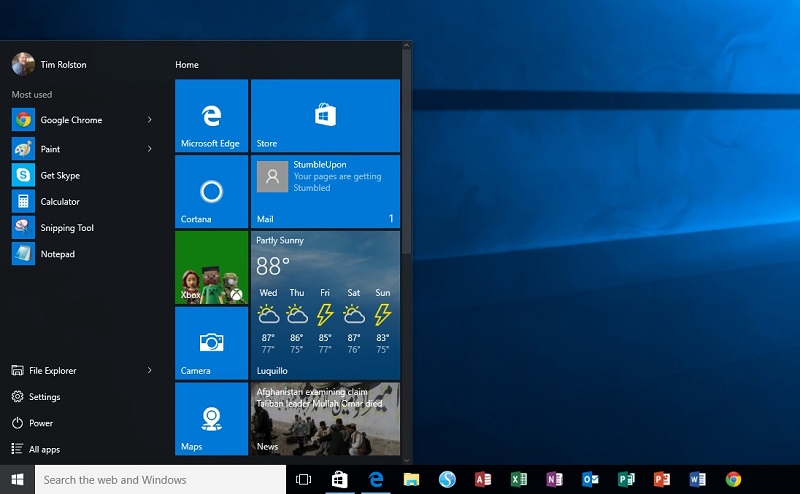This screenshot has width=800, height=494.
Task: Click the Start menu scrollbar thumb
Action: click(x=406, y=152)
